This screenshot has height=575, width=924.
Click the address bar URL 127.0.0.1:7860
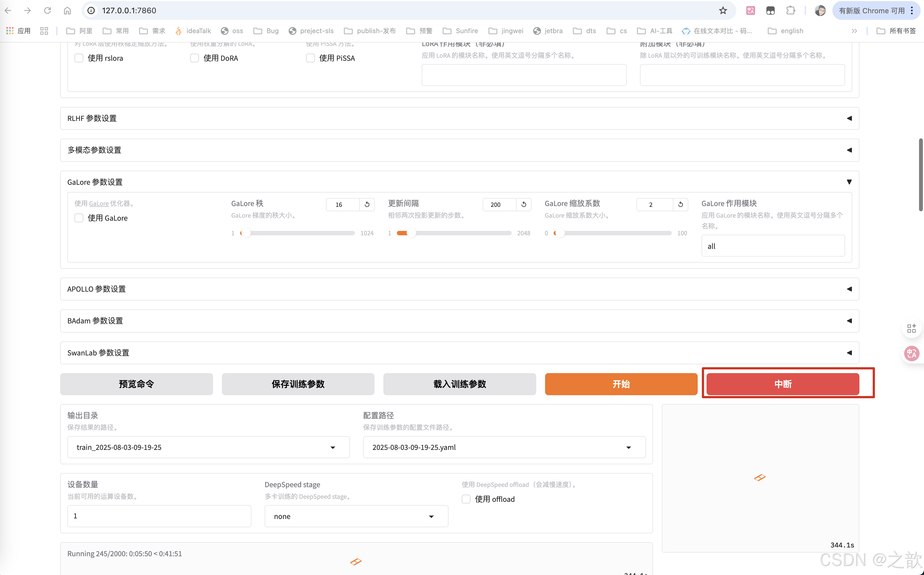(x=129, y=10)
